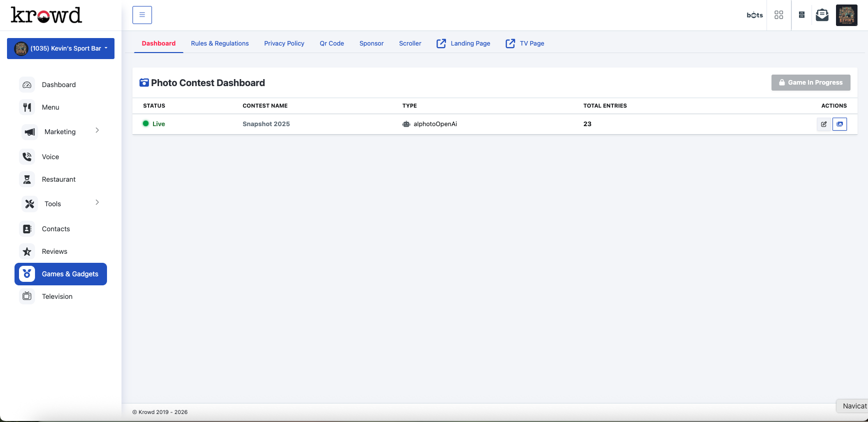Click the Game In Progress button
Viewport: 868px width, 422px height.
[810, 83]
